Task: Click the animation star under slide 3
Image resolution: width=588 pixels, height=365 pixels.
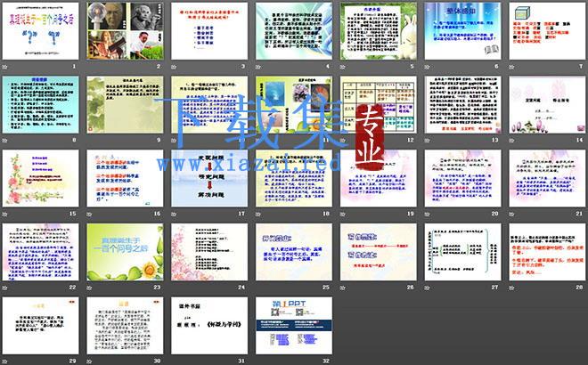Action: (174, 67)
